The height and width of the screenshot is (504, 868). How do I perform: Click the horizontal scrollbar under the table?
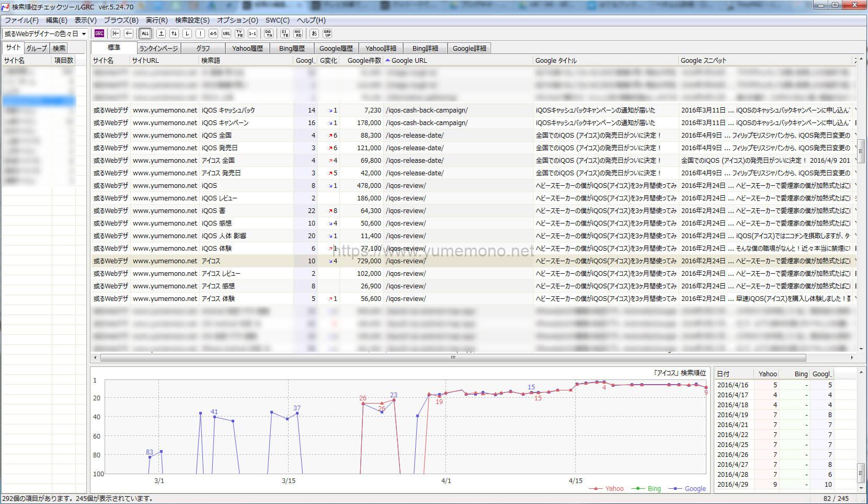tap(452, 358)
